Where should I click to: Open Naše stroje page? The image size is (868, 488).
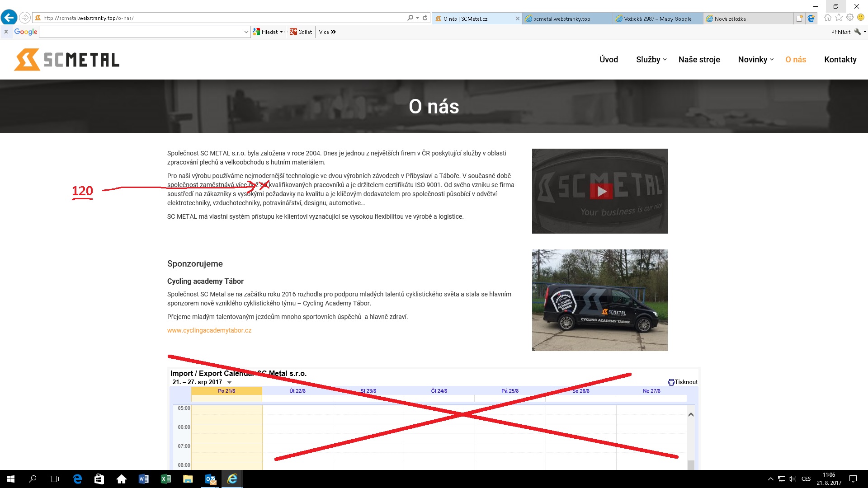[x=699, y=60]
